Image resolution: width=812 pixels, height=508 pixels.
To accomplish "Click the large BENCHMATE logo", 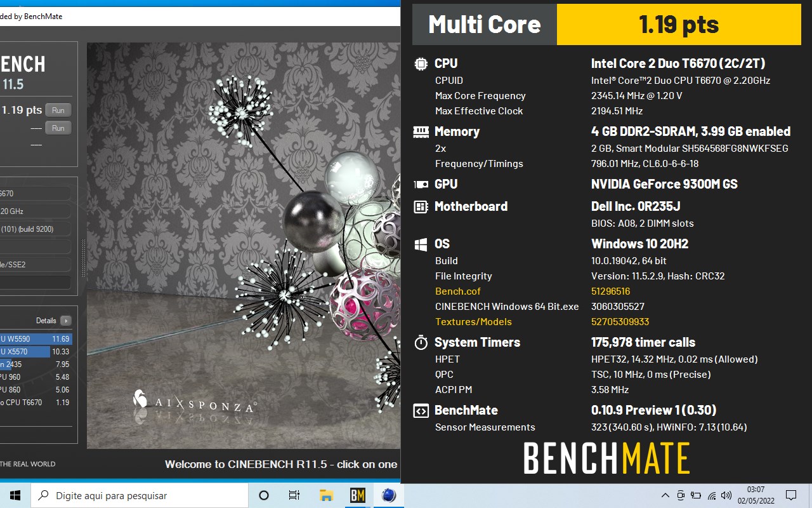I will point(606,458).
